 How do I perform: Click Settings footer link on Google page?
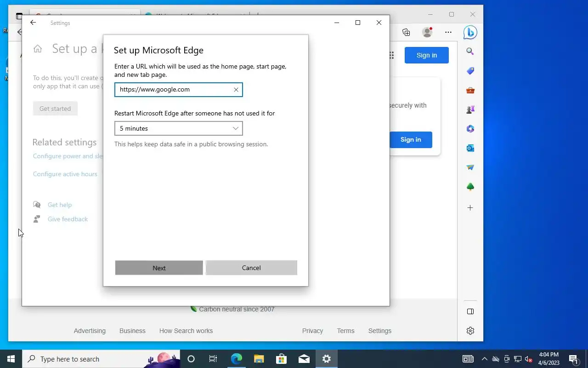click(x=380, y=331)
